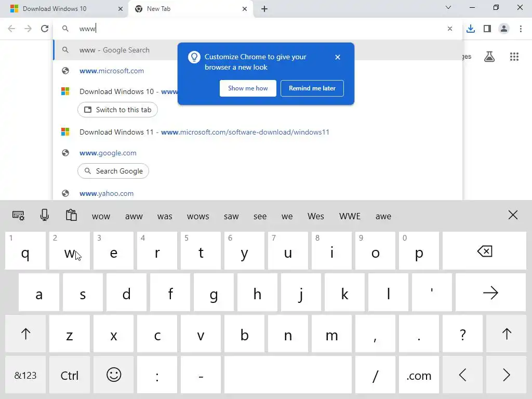Tap the q key
The height and width of the screenshot is (399, 532).
coord(25,251)
